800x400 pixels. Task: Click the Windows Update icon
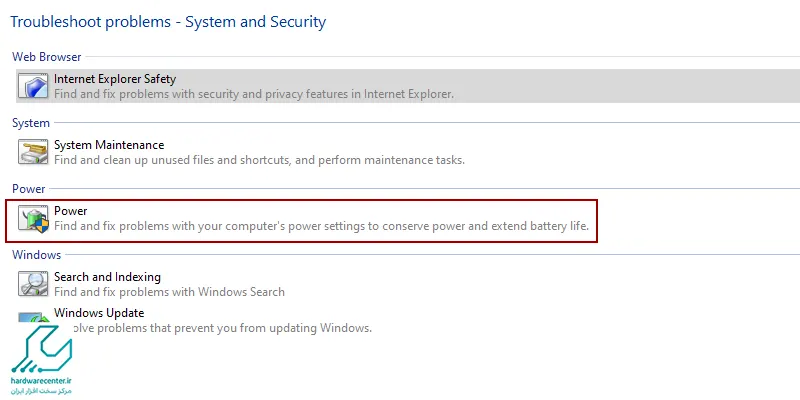tap(34, 317)
